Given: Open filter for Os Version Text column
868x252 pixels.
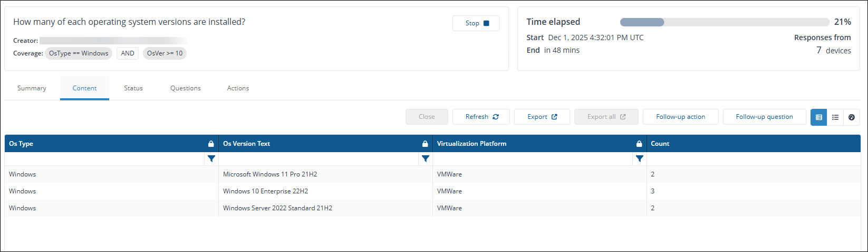Looking at the screenshot, I should click(x=426, y=158).
